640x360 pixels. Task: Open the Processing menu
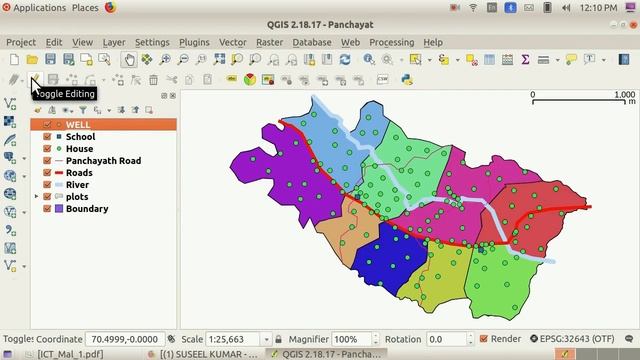391,42
